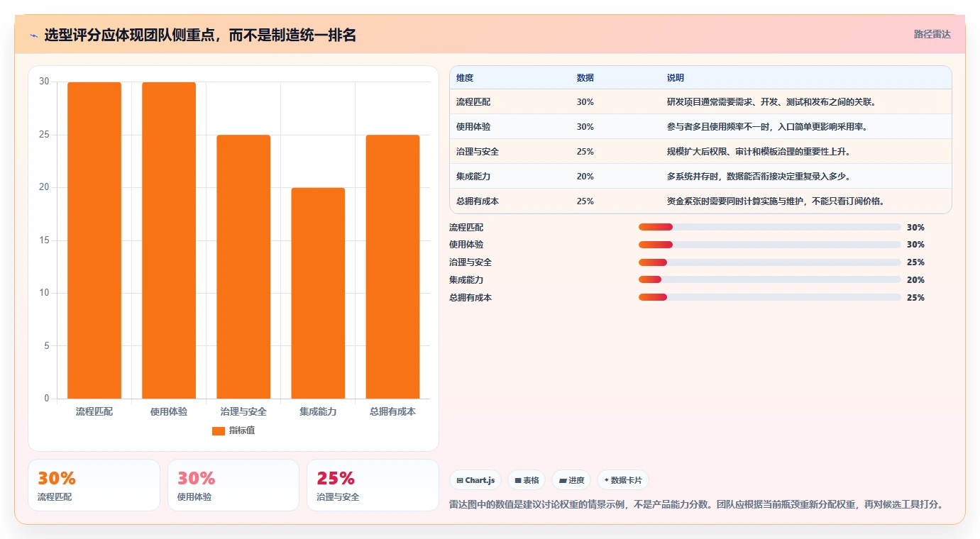Click the 表格 chip
This screenshot has width=980, height=539.
(527, 480)
